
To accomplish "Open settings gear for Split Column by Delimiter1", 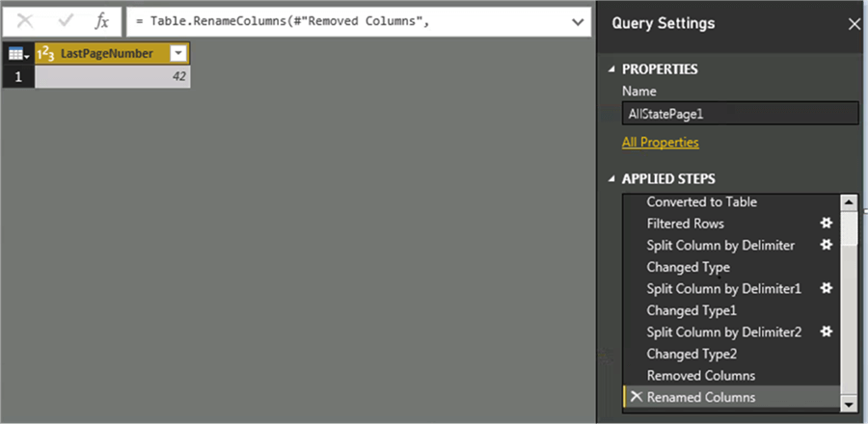I will coord(826,288).
